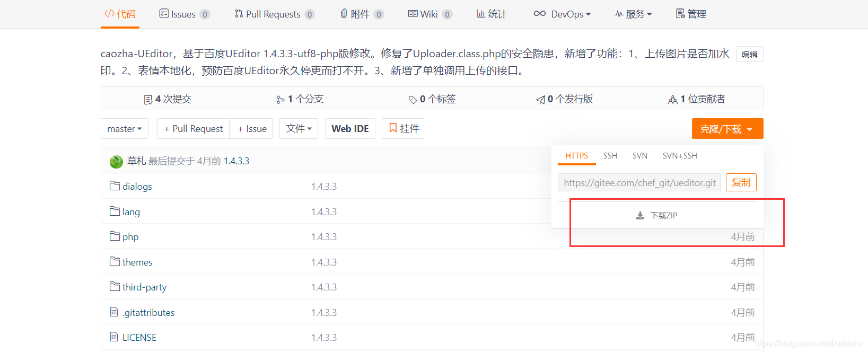Click the 挂件 widget button
Screen dimensions: 868x353
pyautogui.click(x=404, y=129)
